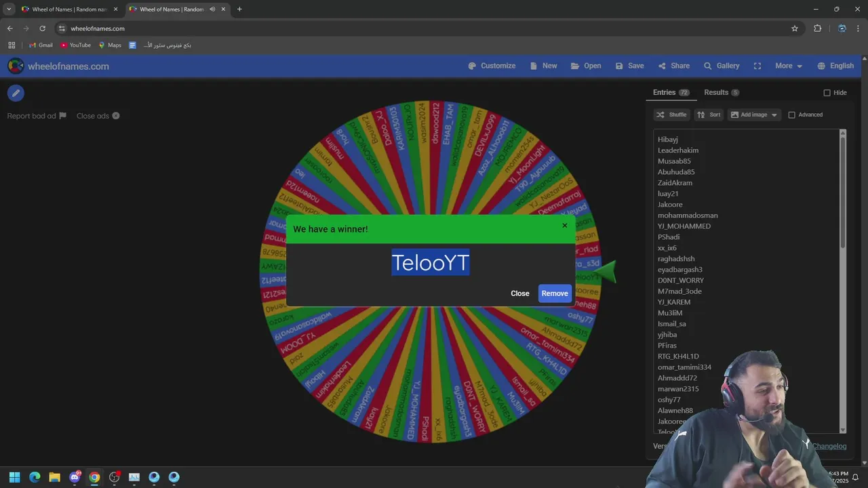Bookmark this page star icon
The width and height of the screenshot is (868, 488).
tap(795, 28)
